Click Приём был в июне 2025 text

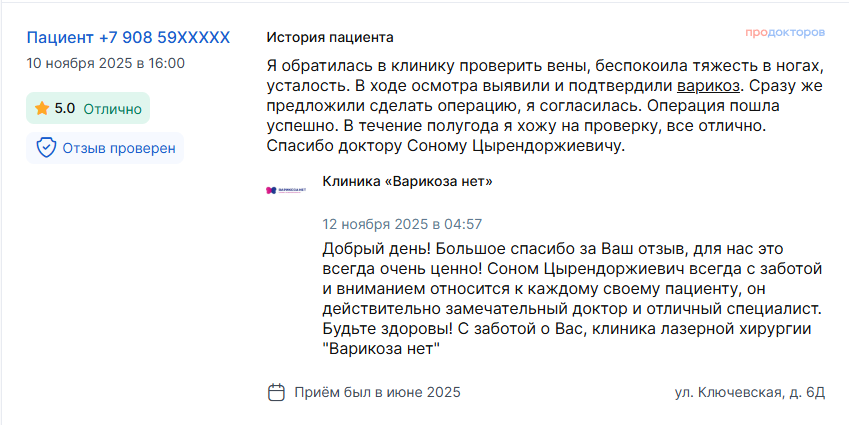click(377, 392)
